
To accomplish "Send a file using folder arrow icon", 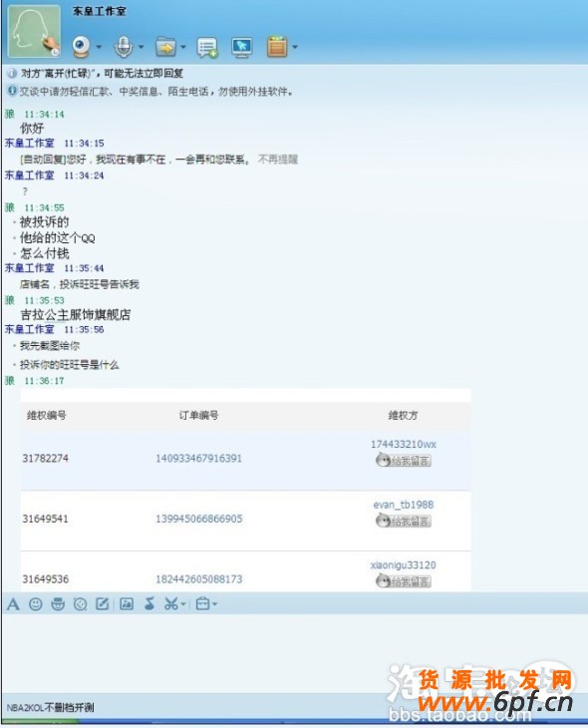I will (x=166, y=47).
